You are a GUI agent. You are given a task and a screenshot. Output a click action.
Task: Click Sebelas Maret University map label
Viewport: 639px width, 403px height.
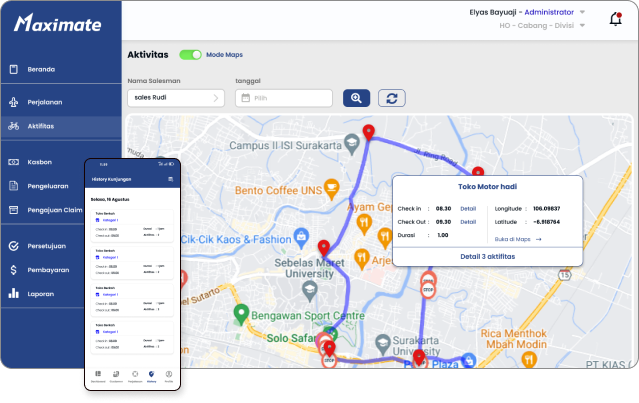[309, 268]
